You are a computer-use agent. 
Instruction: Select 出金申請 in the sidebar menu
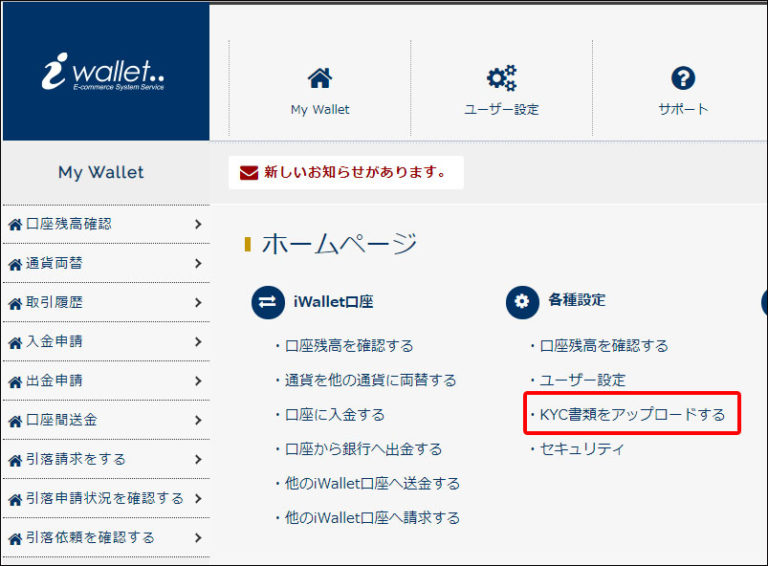106,381
